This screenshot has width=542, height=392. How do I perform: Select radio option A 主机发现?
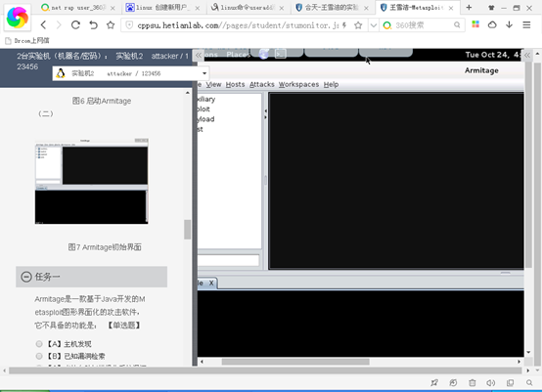[39, 344]
